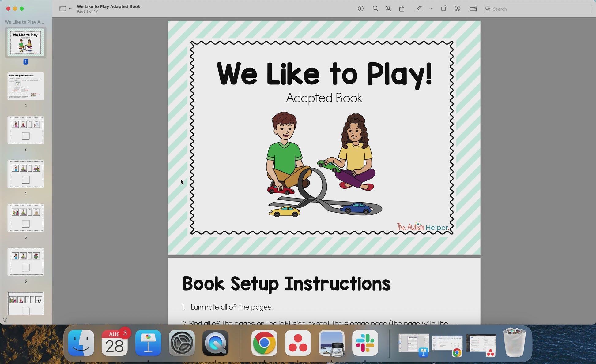Viewport: 596px width, 364px height.
Task: Open the Form Filling toolbar icon
Action: click(473, 9)
